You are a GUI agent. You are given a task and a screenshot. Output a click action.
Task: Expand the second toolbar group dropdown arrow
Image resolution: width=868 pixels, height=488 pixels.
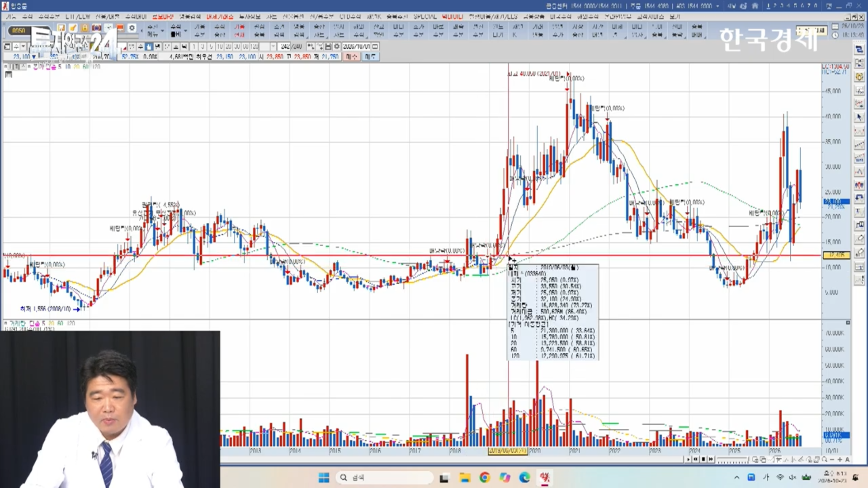[185, 31]
